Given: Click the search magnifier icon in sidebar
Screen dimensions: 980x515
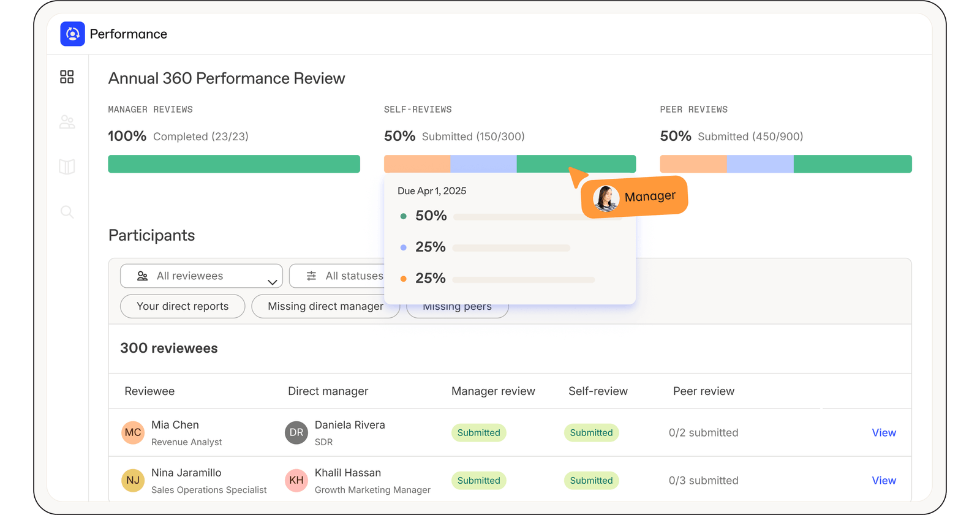Looking at the screenshot, I should (67, 212).
